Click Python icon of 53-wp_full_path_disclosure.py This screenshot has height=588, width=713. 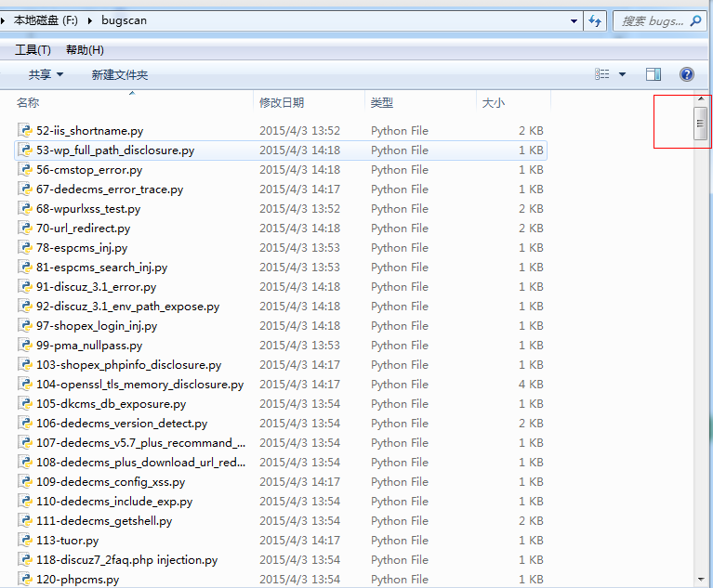(x=25, y=150)
